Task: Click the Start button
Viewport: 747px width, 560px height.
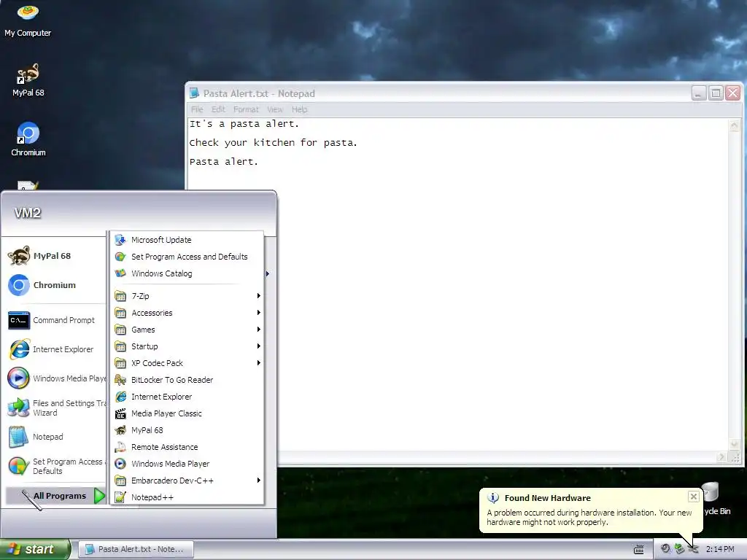Action: pos(35,549)
